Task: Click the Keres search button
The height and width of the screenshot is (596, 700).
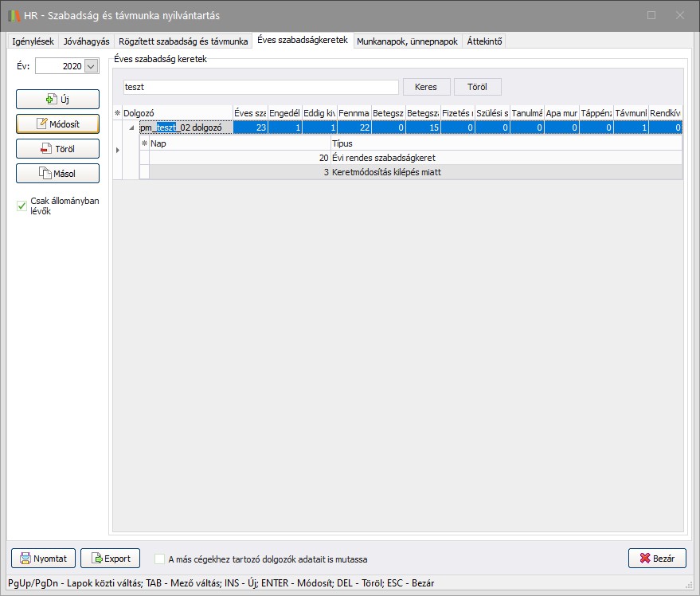Action: click(426, 87)
